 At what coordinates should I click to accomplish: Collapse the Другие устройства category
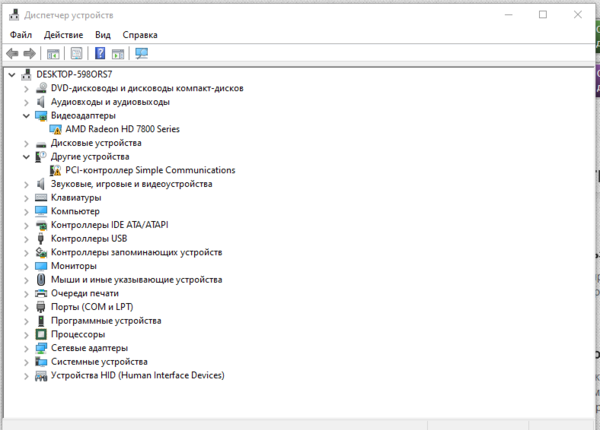pyautogui.click(x=26, y=156)
